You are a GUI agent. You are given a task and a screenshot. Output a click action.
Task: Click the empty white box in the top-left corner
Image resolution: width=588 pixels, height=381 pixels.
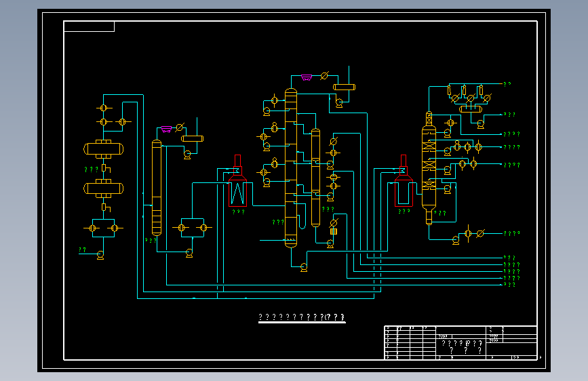pyautogui.click(x=90, y=26)
